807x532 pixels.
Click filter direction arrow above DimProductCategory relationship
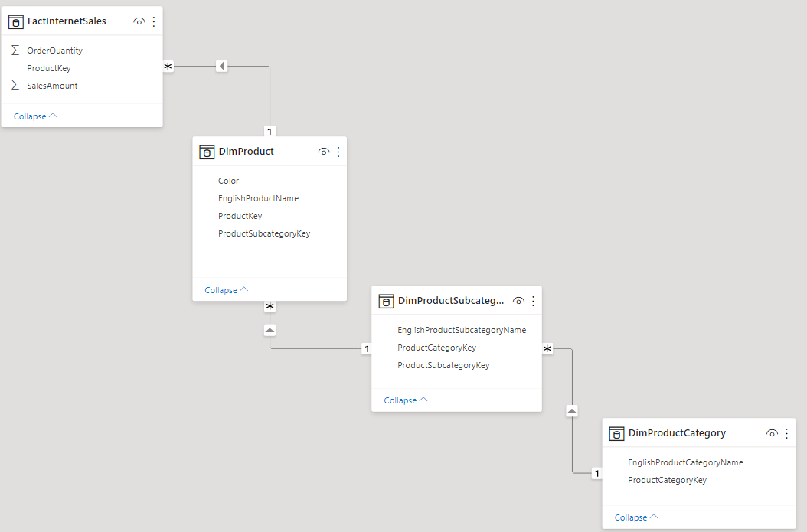572,410
